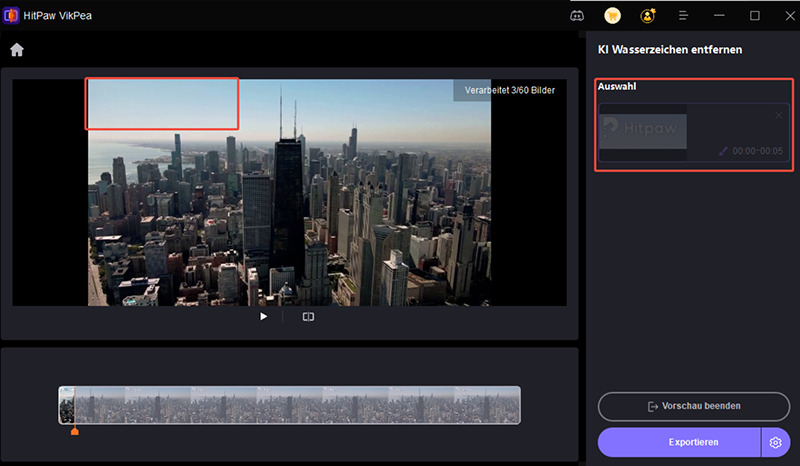Edit the 00:00-00:05 selection time range

(x=723, y=151)
